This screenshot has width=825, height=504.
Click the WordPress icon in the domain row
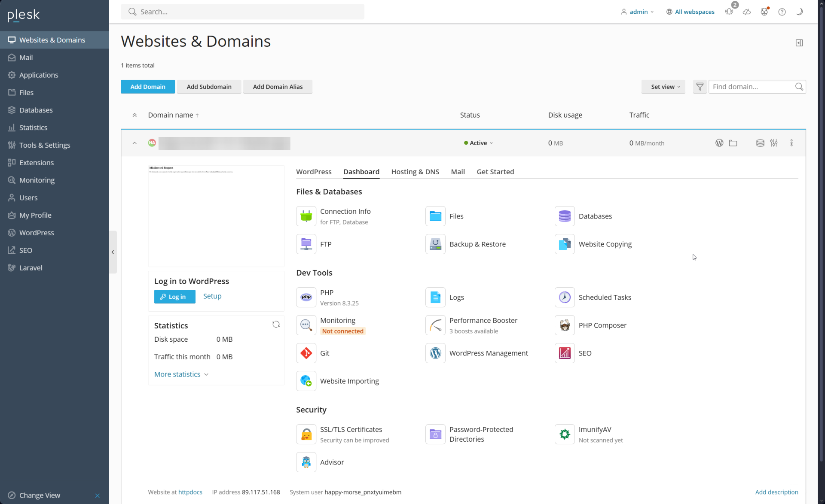[719, 143]
